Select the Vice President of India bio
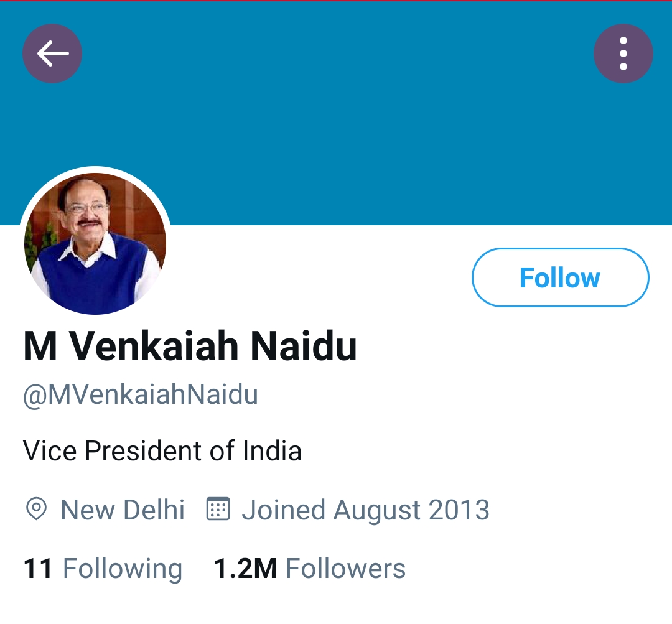 click(162, 451)
